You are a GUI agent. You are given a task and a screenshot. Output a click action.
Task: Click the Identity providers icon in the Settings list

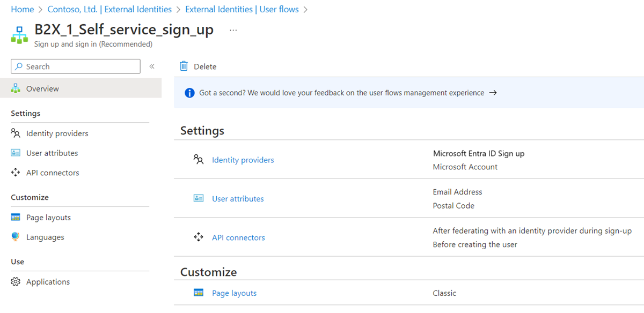click(199, 160)
